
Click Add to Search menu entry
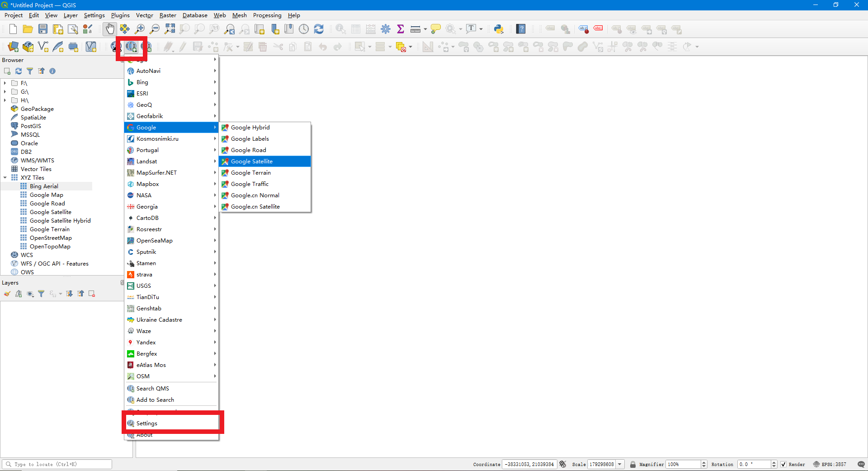[x=171, y=400]
